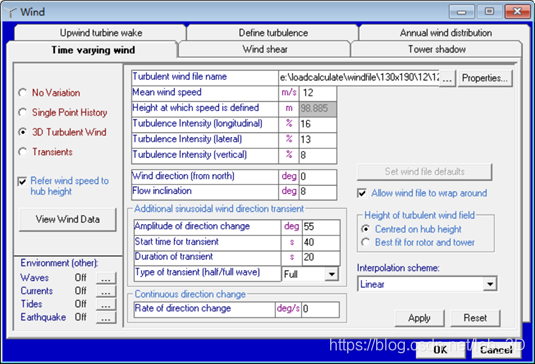Click the Start time for transient field

[x=321, y=242]
